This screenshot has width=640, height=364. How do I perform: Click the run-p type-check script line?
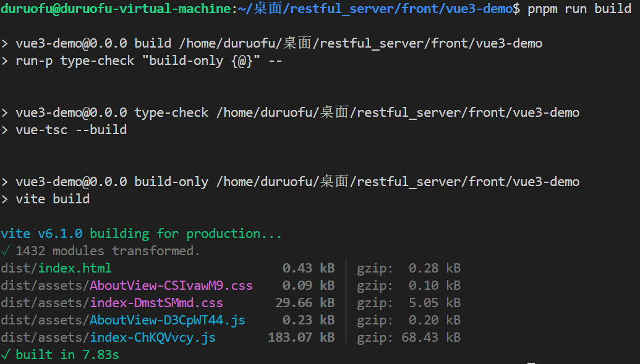pos(148,61)
